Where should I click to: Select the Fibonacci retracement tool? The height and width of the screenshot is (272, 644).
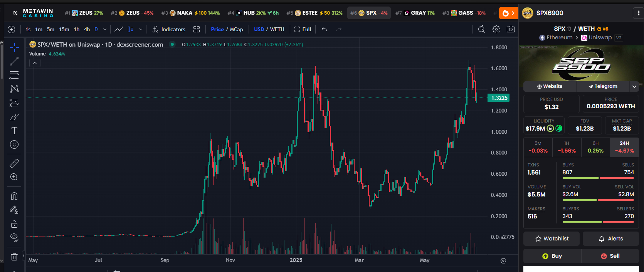click(14, 75)
